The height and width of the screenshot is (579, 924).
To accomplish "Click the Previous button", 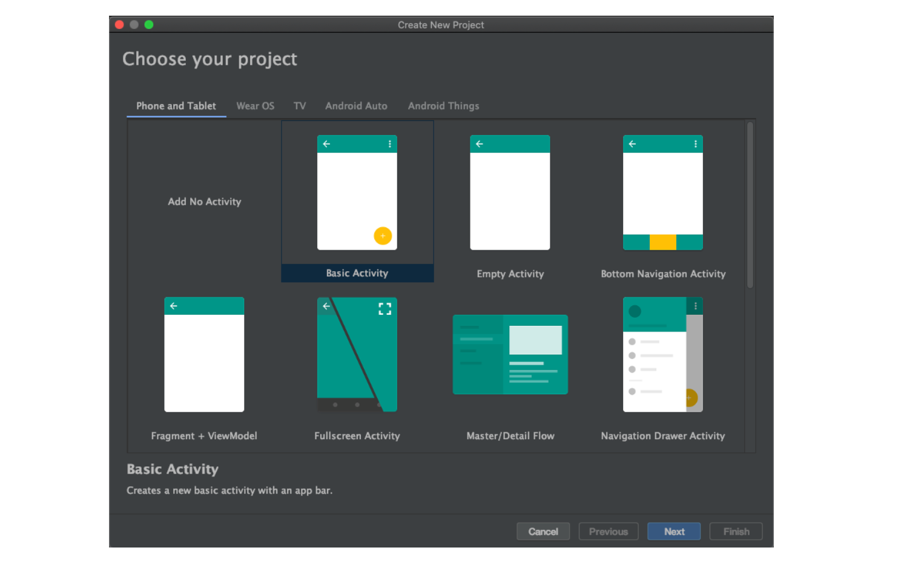I will 609,531.
